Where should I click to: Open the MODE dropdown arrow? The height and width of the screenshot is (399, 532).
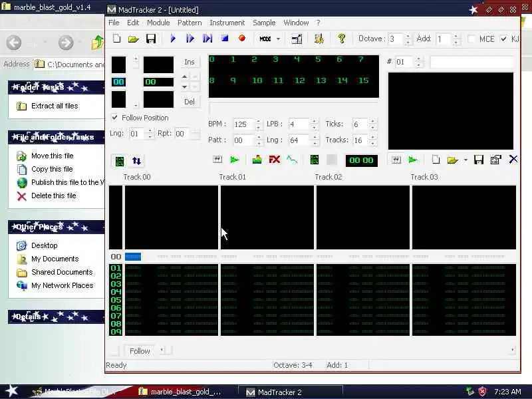(x=278, y=39)
